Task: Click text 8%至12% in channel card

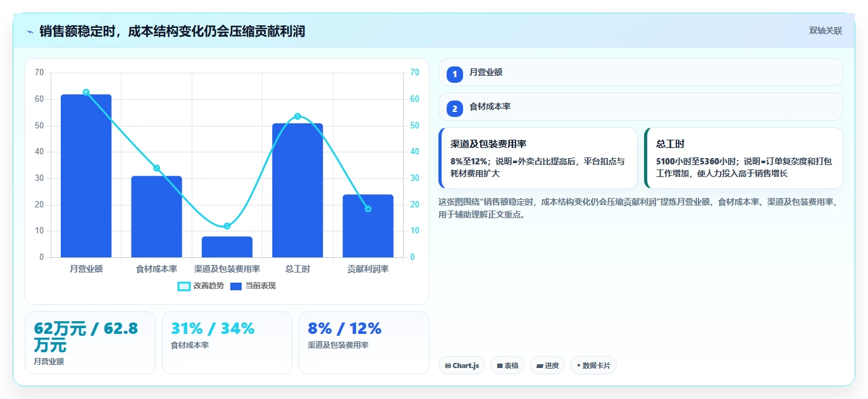Action: click(469, 161)
